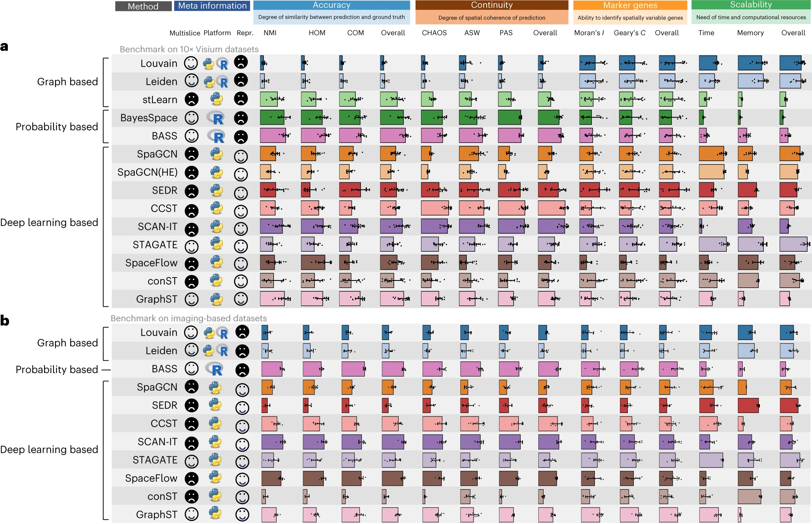The image size is (812, 524).
Task: Click the CHAOS column label
Action: pos(434,33)
